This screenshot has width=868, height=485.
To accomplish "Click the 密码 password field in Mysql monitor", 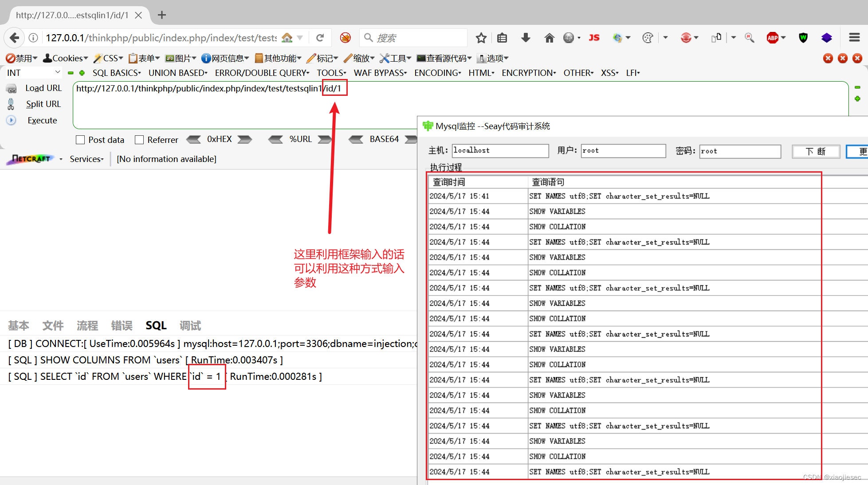I will pyautogui.click(x=740, y=151).
